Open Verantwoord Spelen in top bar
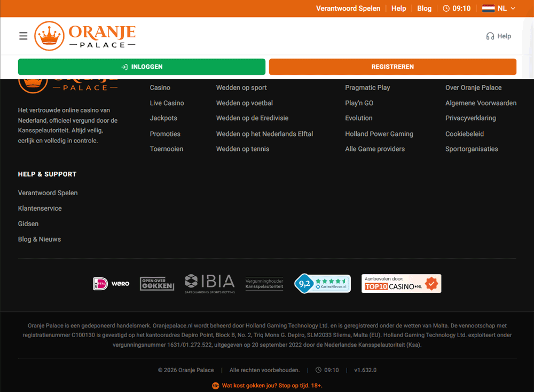Viewport: 534px width, 392px height. click(348, 9)
